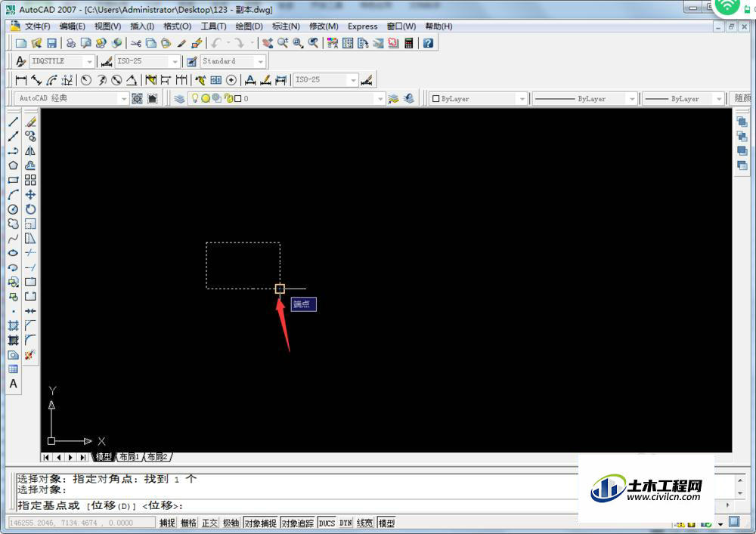Select the Multiline Text tool
756x534 pixels.
(13, 384)
